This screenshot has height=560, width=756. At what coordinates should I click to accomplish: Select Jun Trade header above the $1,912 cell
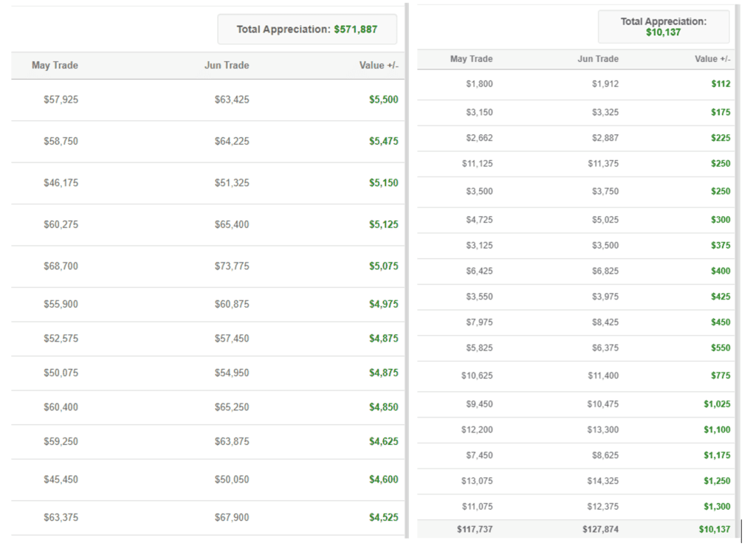(x=598, y=59)
